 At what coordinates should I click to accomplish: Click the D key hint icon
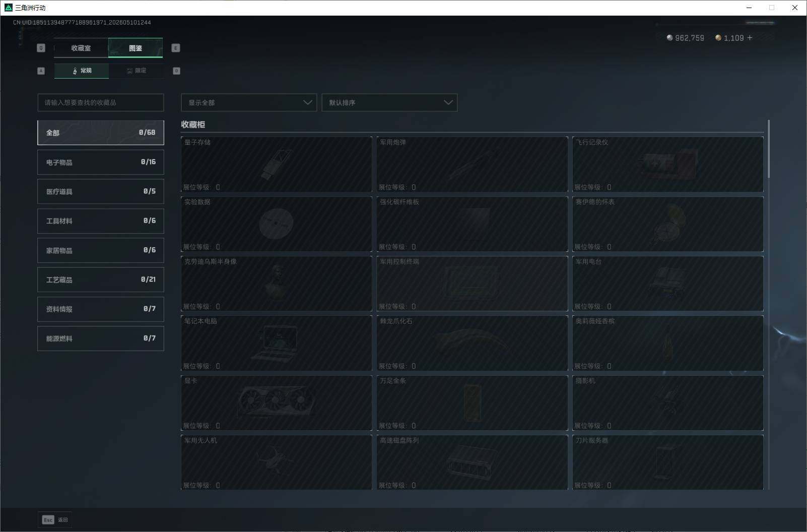[x=176, y=71]
